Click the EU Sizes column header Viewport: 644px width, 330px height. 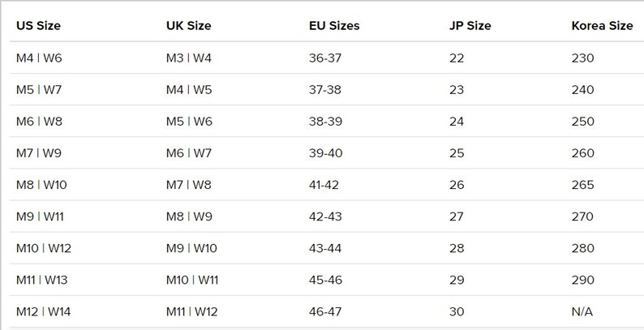(x=334, y=26)
